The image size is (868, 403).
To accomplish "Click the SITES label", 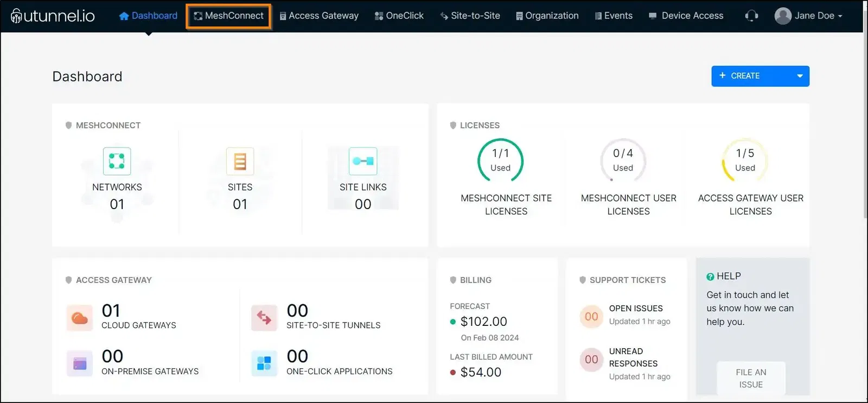I will [x=240, y=187].
